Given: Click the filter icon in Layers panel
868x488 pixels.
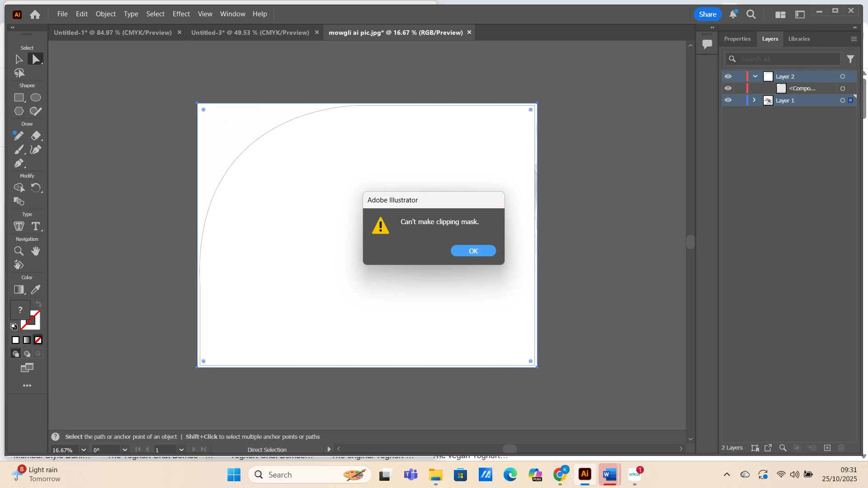Looking at the screenshot, I should coord(850,59).
